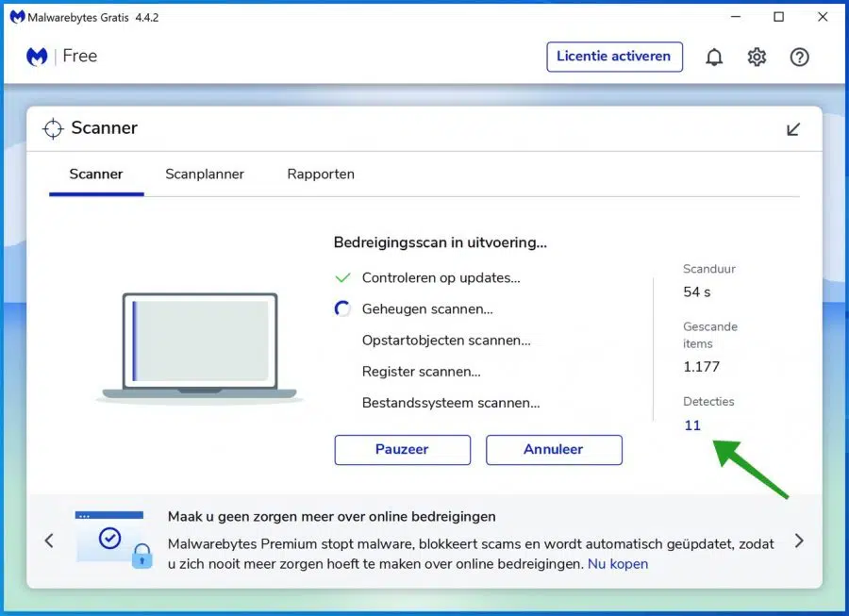The height and width of the screenshot is (616, 849).
Task: Open help via question mark icon
Action: coord(799,57)
